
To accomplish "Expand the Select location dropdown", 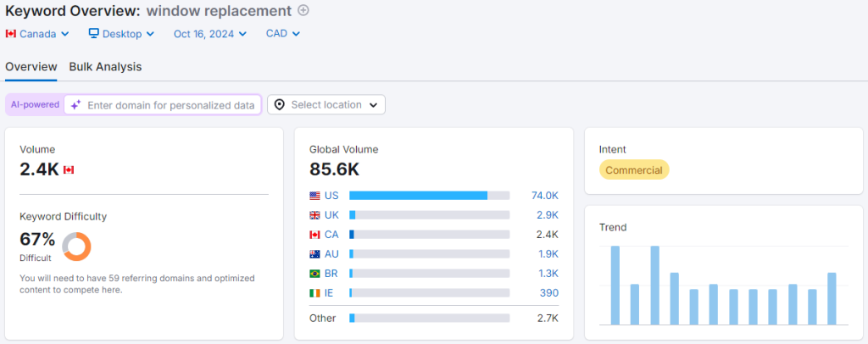I will 326,105.
